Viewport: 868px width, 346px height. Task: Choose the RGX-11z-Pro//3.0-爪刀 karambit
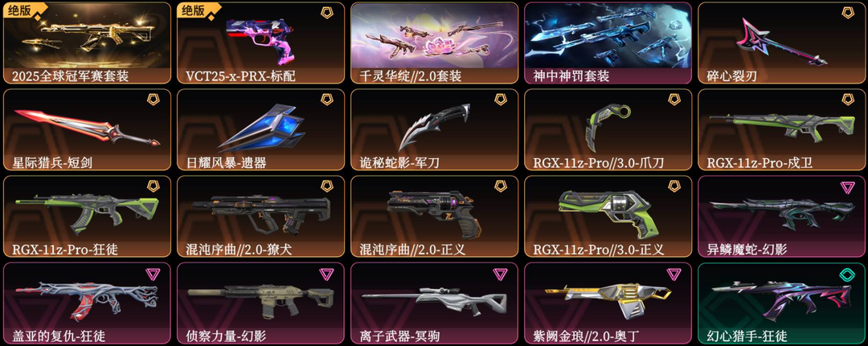[x=608, y=130]
